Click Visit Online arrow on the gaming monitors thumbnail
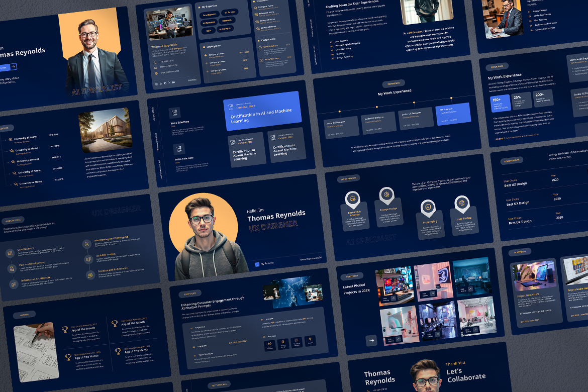588x392 pixels. click(394, 299)
